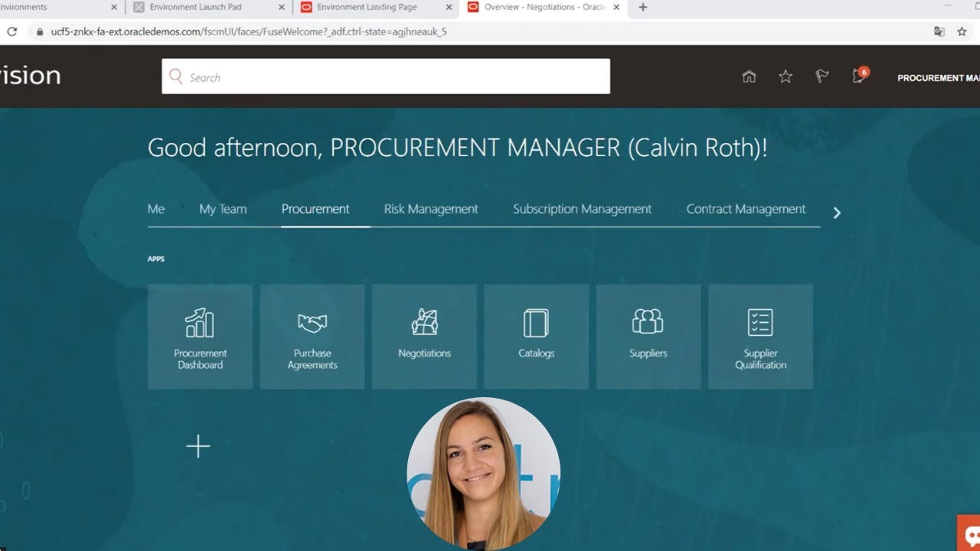This screenshot has height=551, width=980.
Task: Switch to the Environments browser tab
Action: coord(61,8)
